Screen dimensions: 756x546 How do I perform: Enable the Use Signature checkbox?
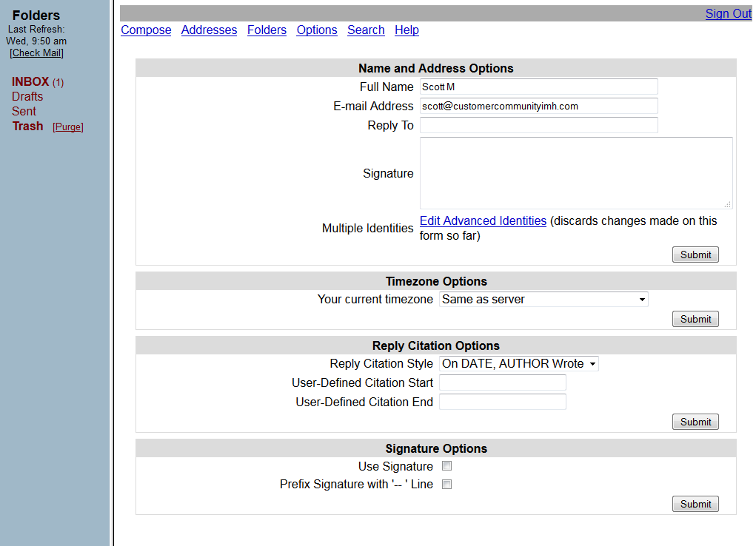[447, 466]
